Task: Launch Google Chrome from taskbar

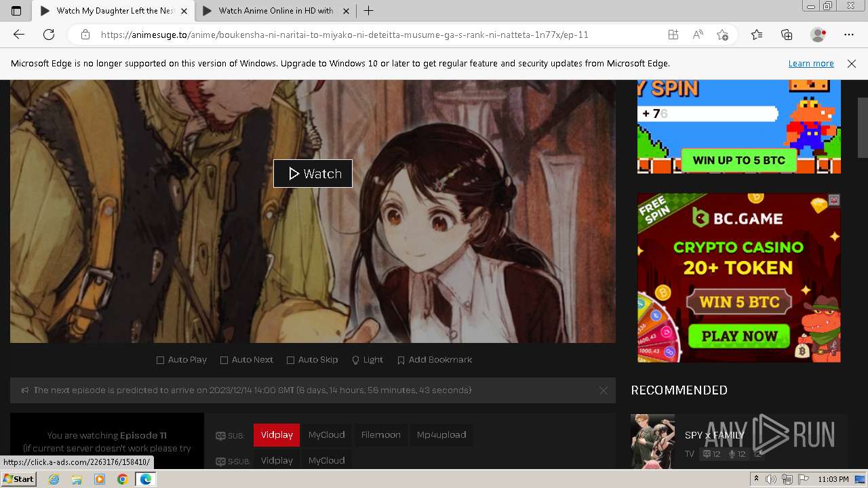Action: [122, 479]
